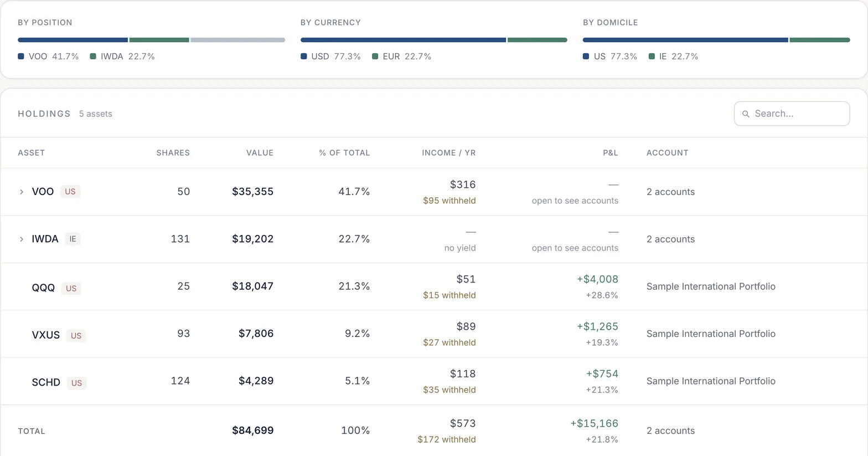Image resolution: width=868 pixels, height=456 pixels.
Task: Click the IWDA green legend swatch
Action: 93,57
